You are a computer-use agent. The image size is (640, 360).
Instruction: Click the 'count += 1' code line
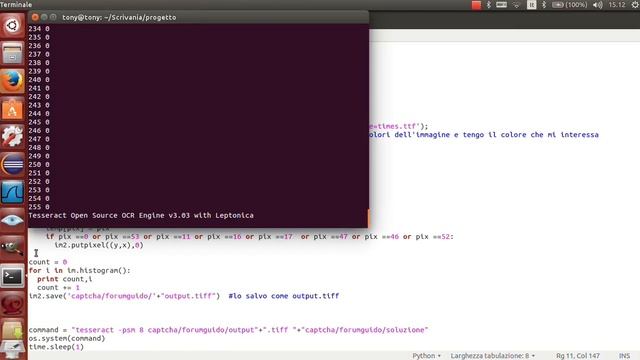point(58,288)
